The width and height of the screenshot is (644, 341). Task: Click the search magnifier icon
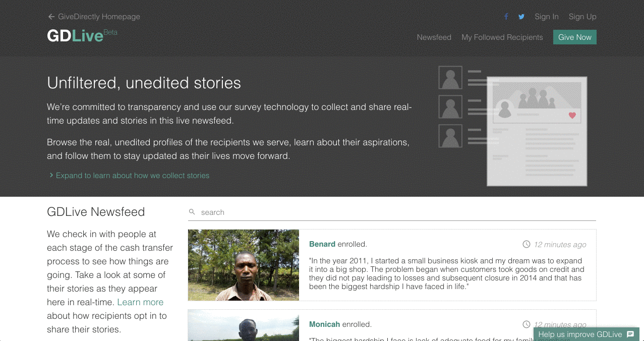coord(192,212)
